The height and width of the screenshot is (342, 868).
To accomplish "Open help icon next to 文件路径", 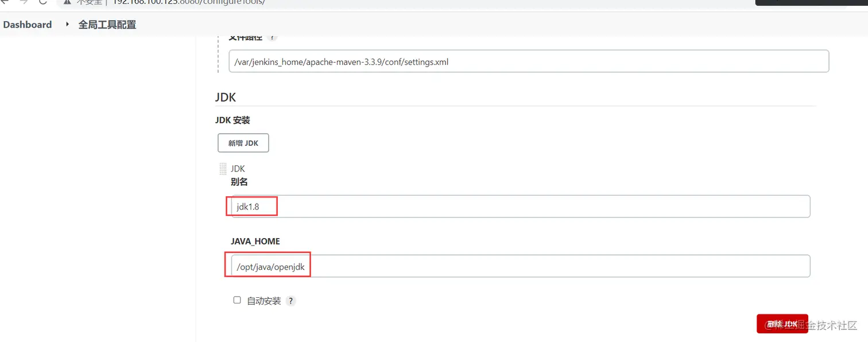I will (272, 37).
